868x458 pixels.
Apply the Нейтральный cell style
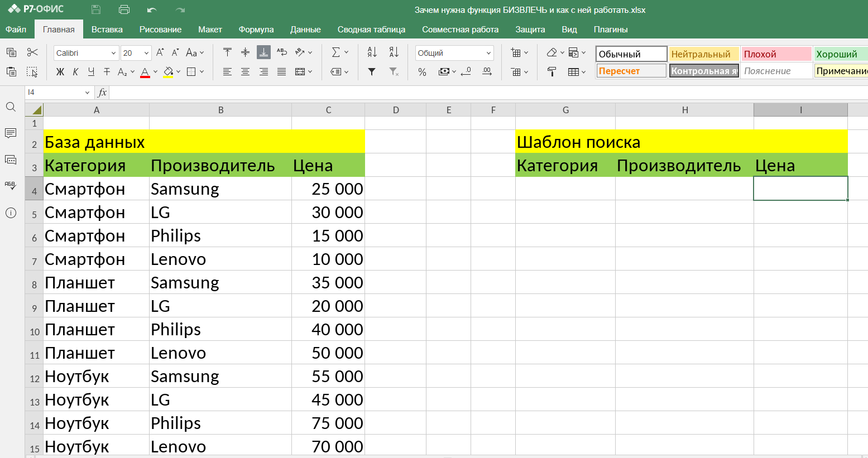(704, 54)
